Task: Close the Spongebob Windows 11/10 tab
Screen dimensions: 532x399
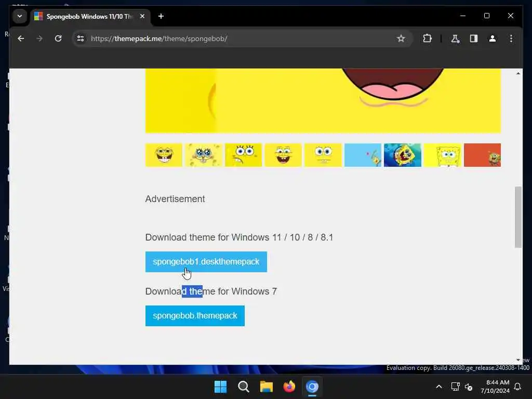Action: (x=142, y=16)
